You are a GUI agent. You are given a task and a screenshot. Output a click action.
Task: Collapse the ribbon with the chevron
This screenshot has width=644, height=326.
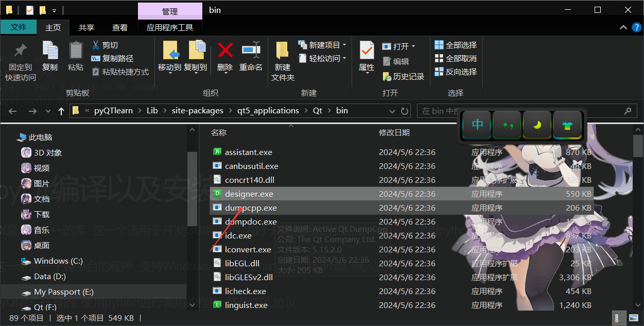[x=623, y=28]
